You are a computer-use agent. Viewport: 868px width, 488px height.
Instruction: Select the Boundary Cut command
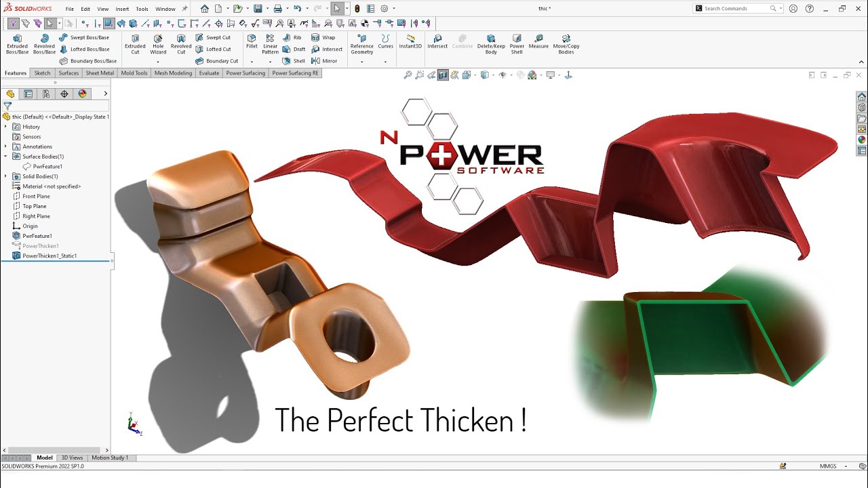tap(217, 60)
